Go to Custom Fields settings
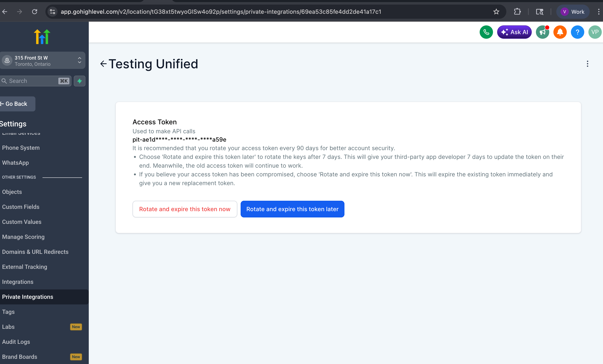Screen dimensions: 603x364 (x=21, y=207)
